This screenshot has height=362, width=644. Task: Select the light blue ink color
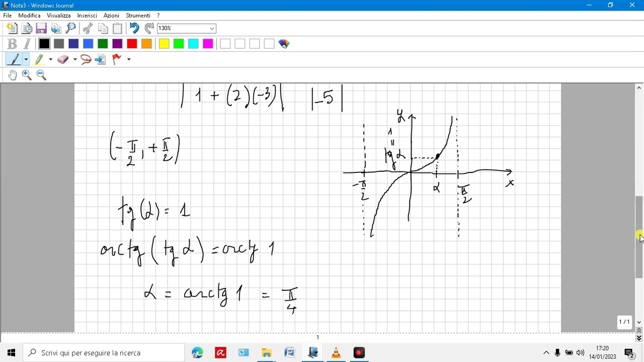[88, 44]
